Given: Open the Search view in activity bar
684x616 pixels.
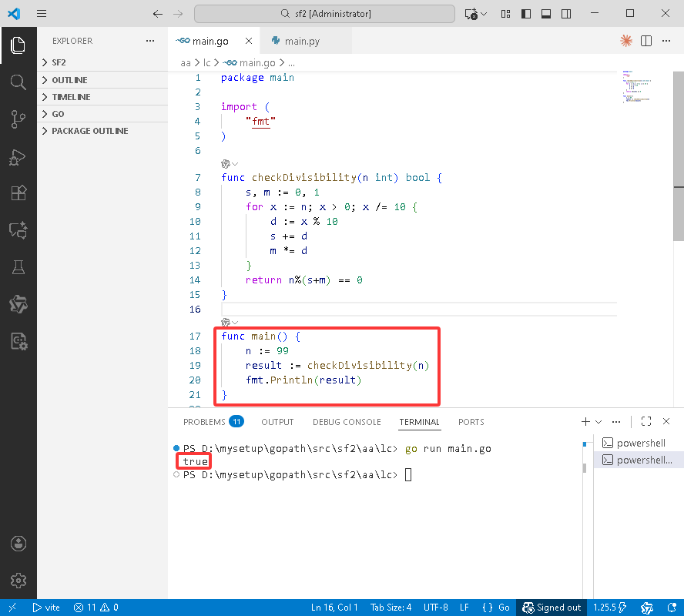Looking at the screenshot, I should tap(18, 82).
